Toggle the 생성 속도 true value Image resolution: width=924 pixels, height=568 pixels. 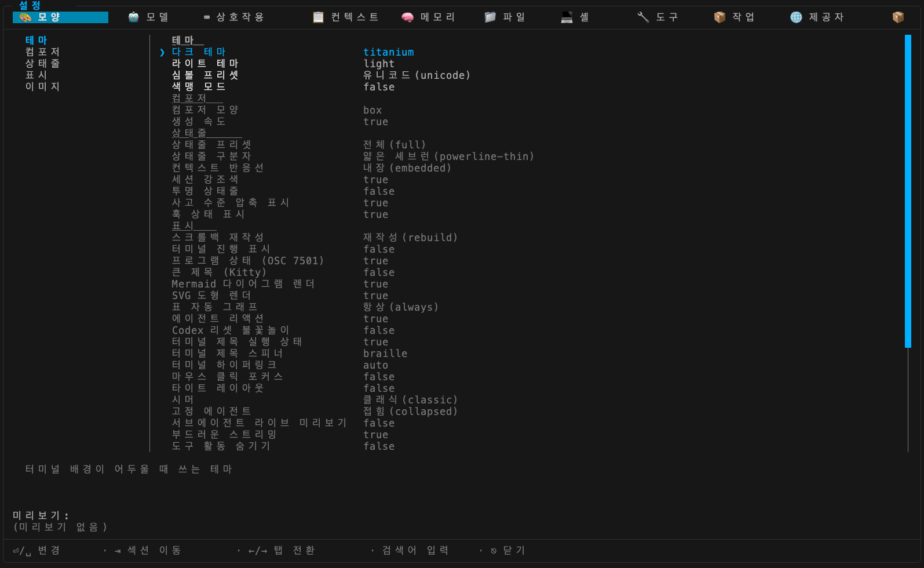tap(376, 122)
